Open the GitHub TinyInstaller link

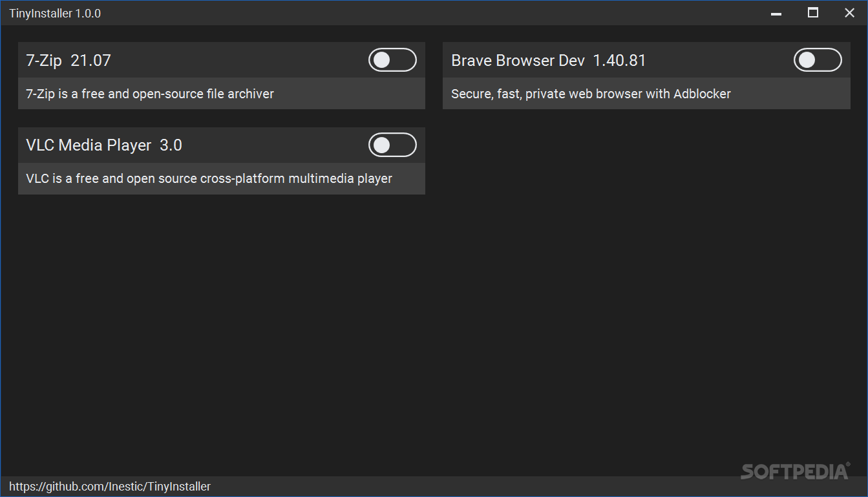(110, 487)
